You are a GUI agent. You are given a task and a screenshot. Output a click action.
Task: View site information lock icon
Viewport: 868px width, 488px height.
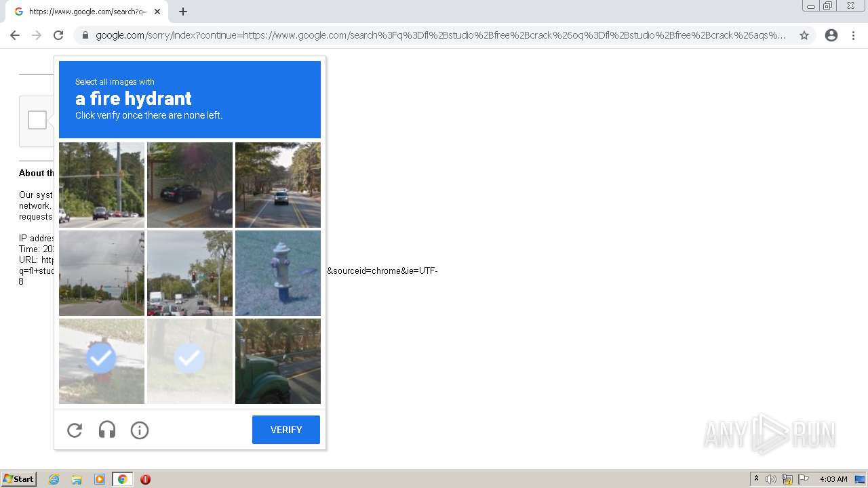85,35
